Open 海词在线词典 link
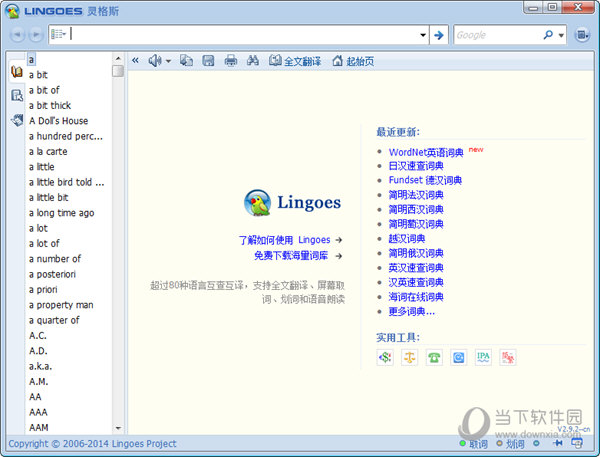The image size is (600, 457). (x=416, y=297)
